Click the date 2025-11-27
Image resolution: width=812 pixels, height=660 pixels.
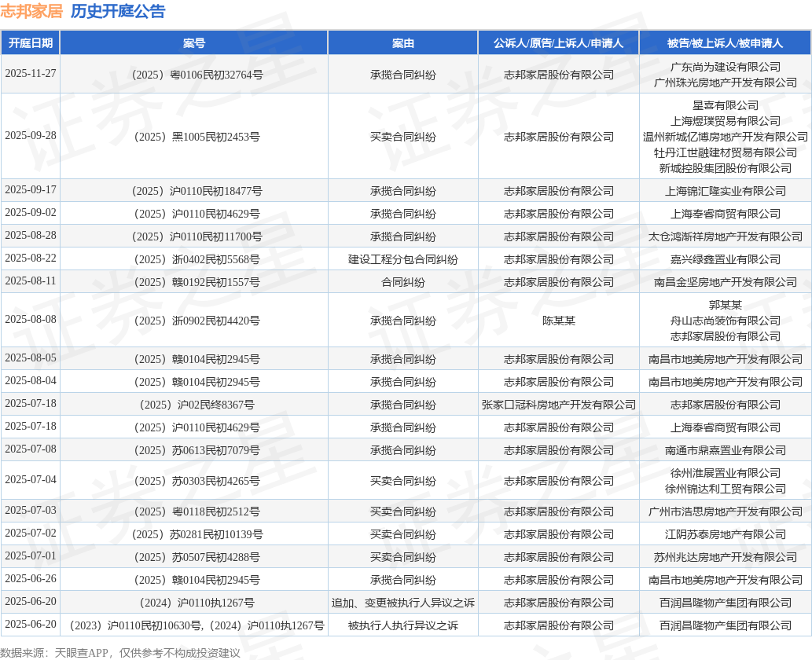tap(31, 74)
